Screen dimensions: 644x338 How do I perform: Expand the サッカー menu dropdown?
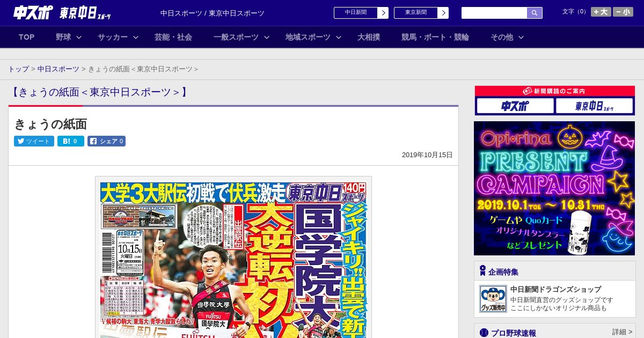(x=118, y=37)
